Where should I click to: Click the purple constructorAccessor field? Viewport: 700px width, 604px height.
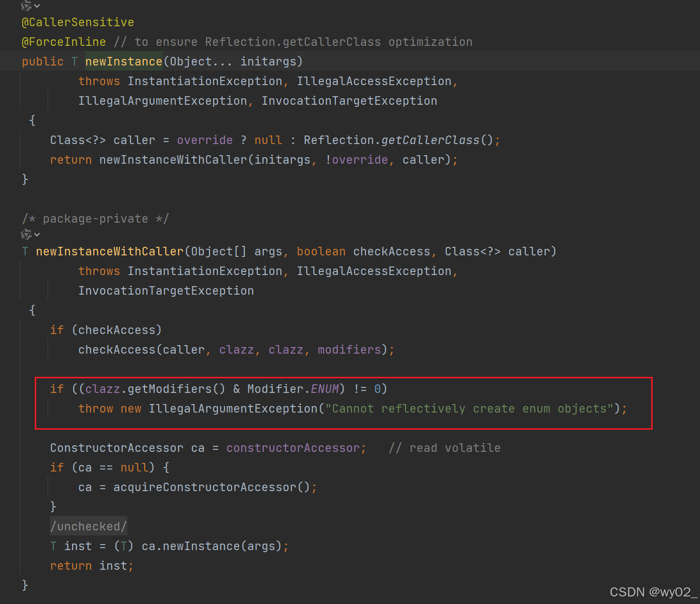[x=293, y=448]
